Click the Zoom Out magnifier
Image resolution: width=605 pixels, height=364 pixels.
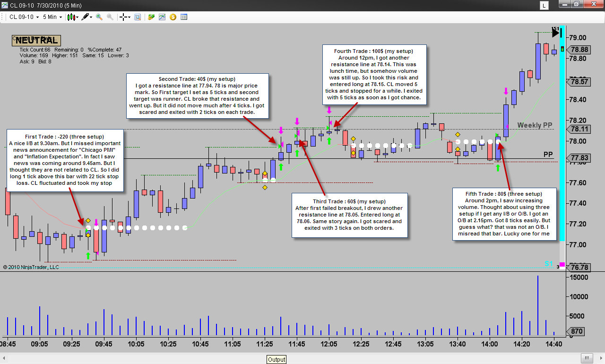point(110,17)
